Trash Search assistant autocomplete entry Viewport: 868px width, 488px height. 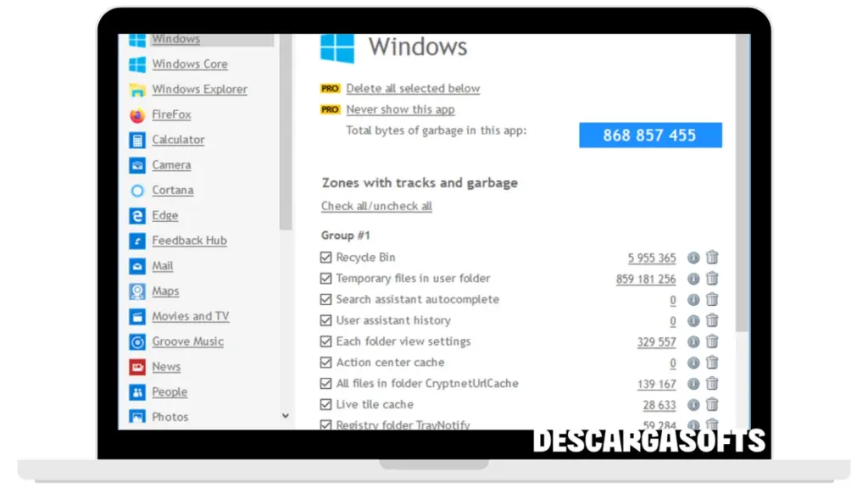tap(712, 299)
